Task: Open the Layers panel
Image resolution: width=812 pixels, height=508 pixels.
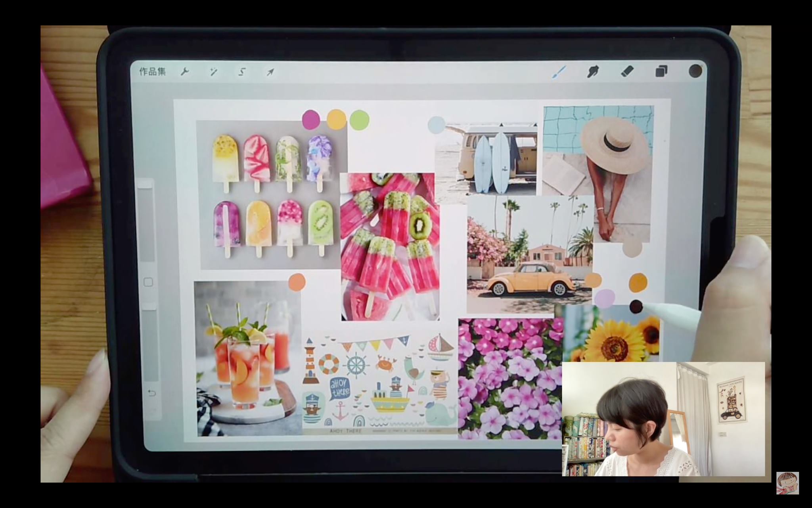Action: 661,71
